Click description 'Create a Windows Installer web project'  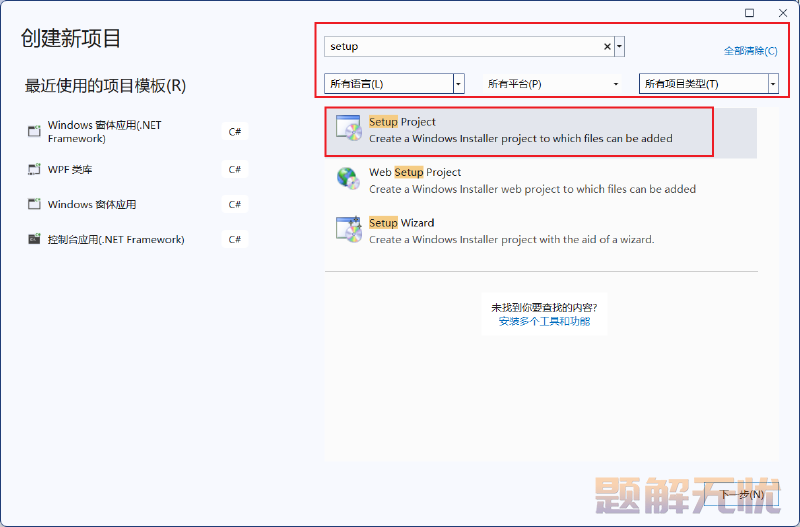point(532,189)
